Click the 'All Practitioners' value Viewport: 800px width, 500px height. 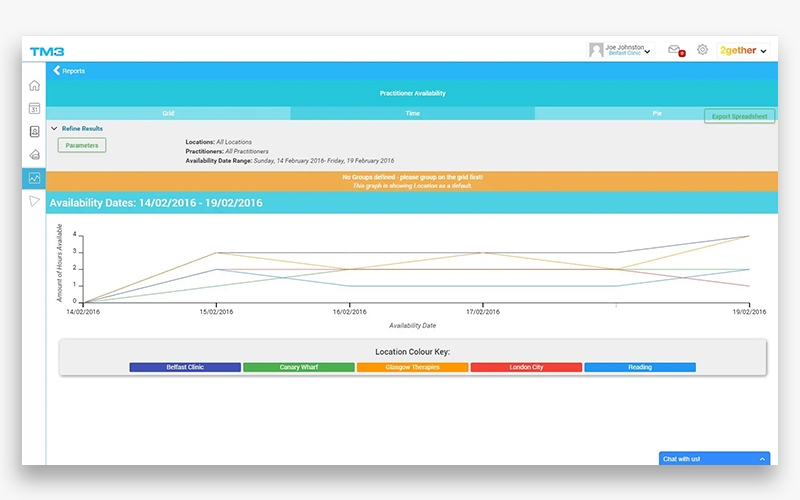tap(246, 152)
